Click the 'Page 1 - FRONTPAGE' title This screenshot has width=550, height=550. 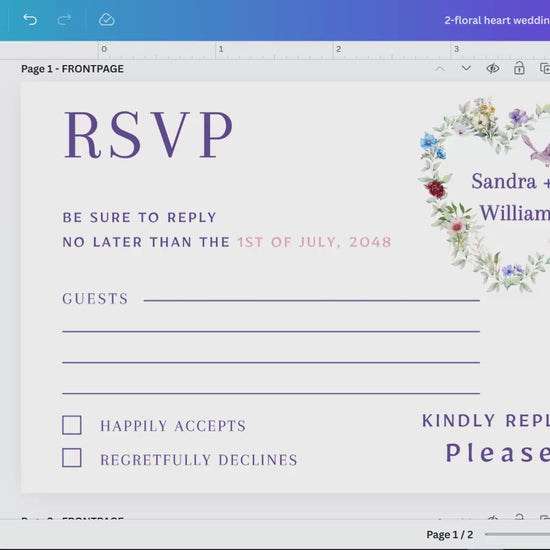tap(72, 69)
